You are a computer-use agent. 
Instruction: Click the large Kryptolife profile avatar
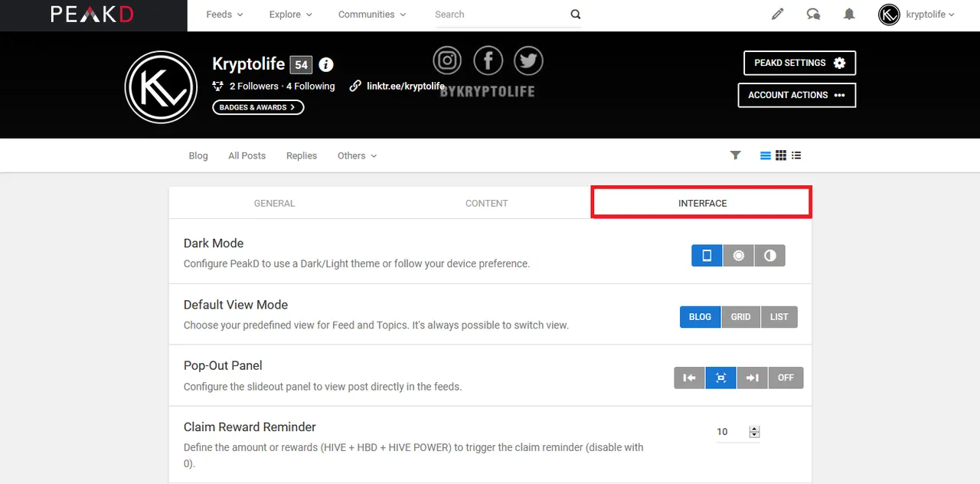coord(161,87)
